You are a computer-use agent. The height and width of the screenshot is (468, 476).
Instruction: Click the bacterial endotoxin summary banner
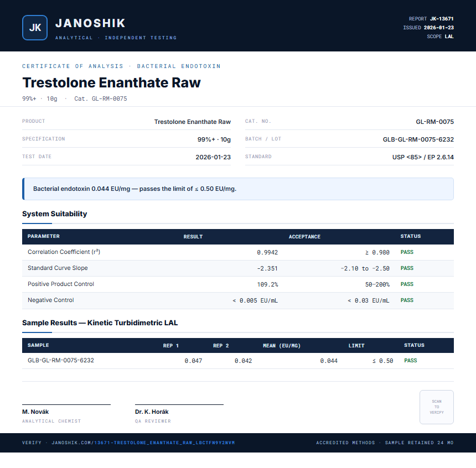238,189
